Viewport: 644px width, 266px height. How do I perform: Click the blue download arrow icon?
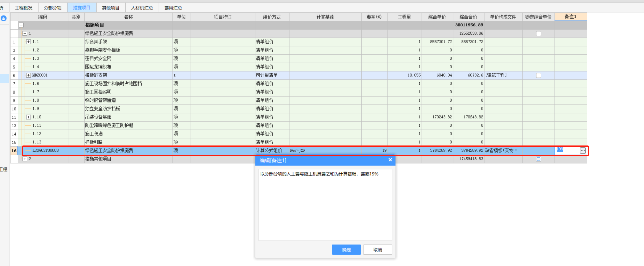pyautogui.click(x=3, y=18)
